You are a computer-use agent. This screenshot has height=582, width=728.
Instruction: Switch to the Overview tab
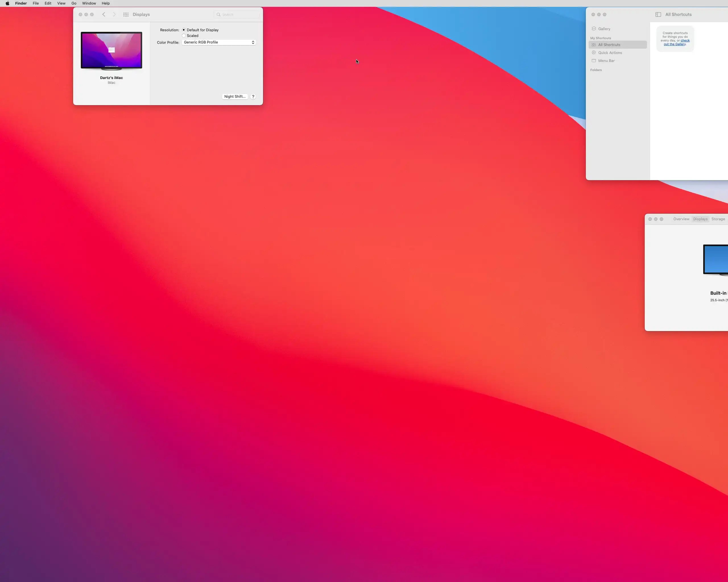681,219
